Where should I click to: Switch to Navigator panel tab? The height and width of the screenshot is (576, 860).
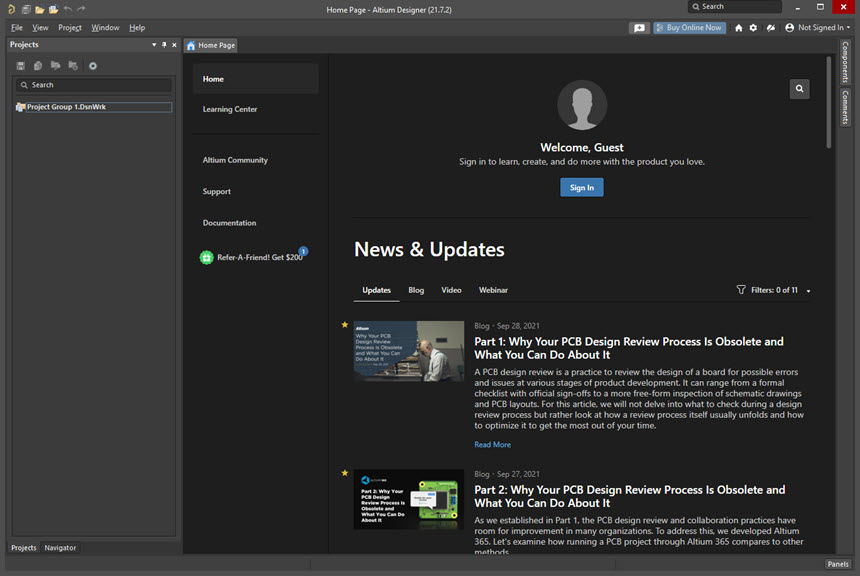pyautogui.click(x=60, y=547)
